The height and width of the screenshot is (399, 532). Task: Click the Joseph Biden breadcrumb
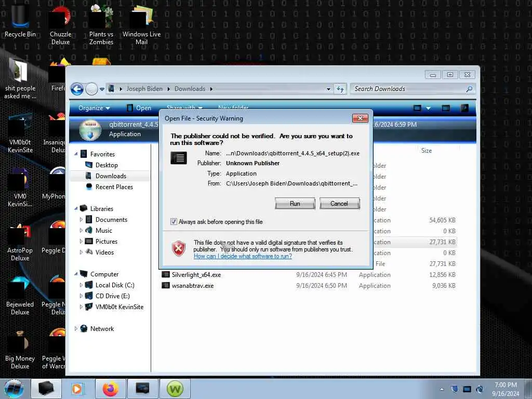click(x=144, y=89)
